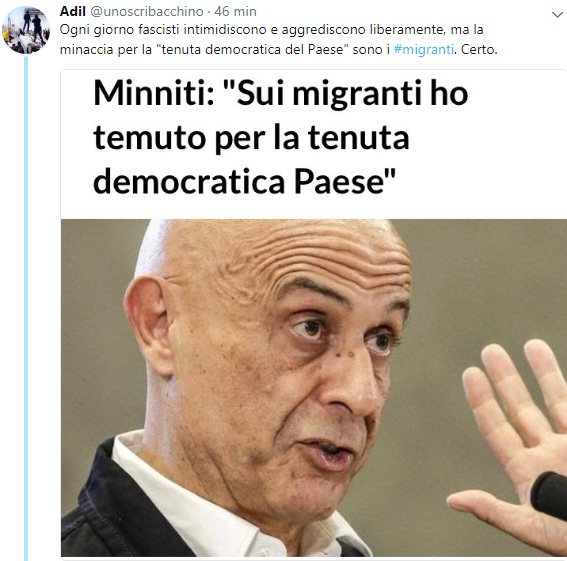Viewport: 567px width, 561px height.
Task: Open the tweet options chevron menu
Action: click(x=557, y=15)
